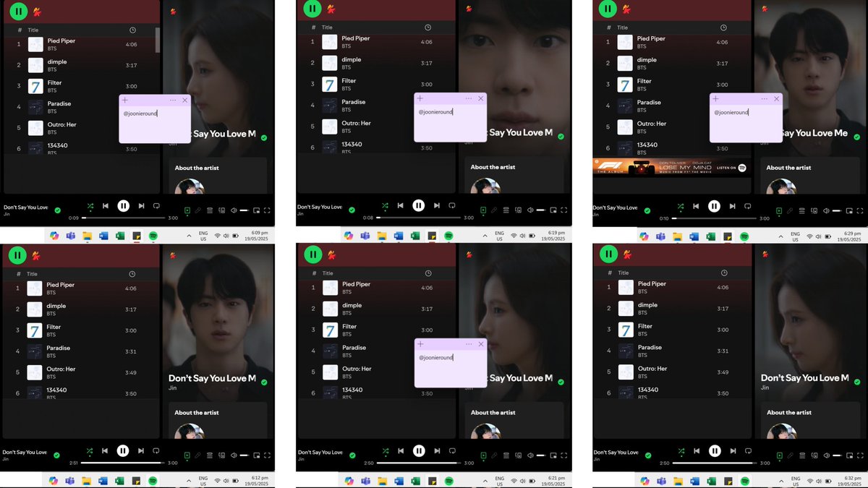This screenshot has width=868, height=488.
Task: Open artist avatar thumbnail in 6:21 pm screenshot
Action: click(x=485, y=431)
